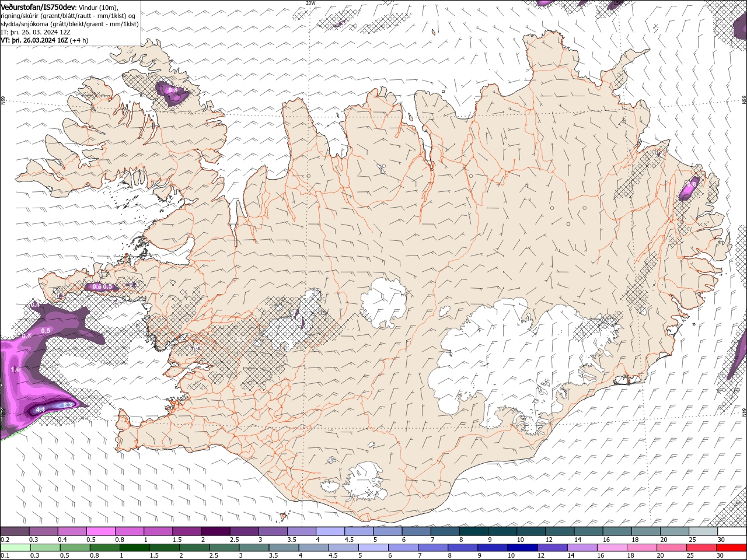Pick the bright red swatch ending the lower legend
Screen dimensions: 747x560
click(x=732, y=547)
